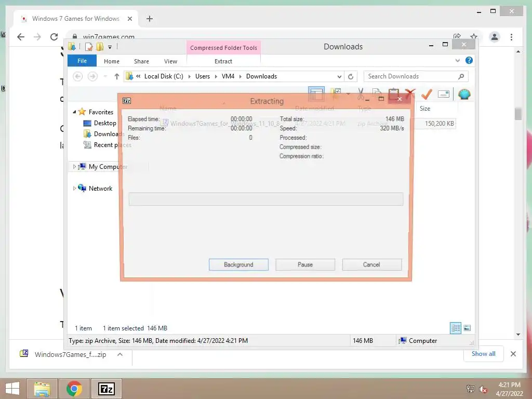532x399 pixels.
Task: Open the Windows Start button
Action: (12, 389)
